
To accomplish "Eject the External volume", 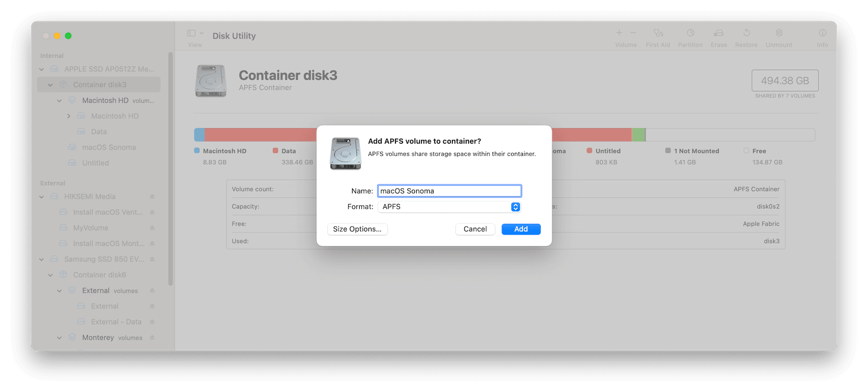I will [152, 306].
